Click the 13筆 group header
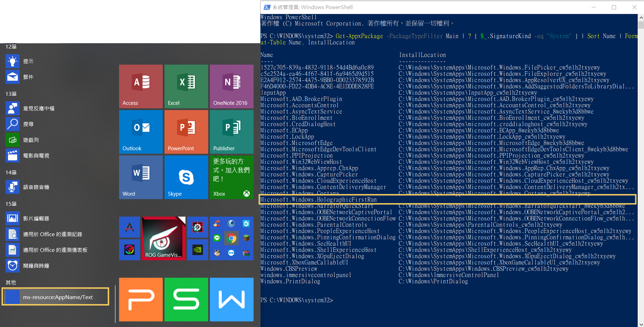 (x=11, y=94)
